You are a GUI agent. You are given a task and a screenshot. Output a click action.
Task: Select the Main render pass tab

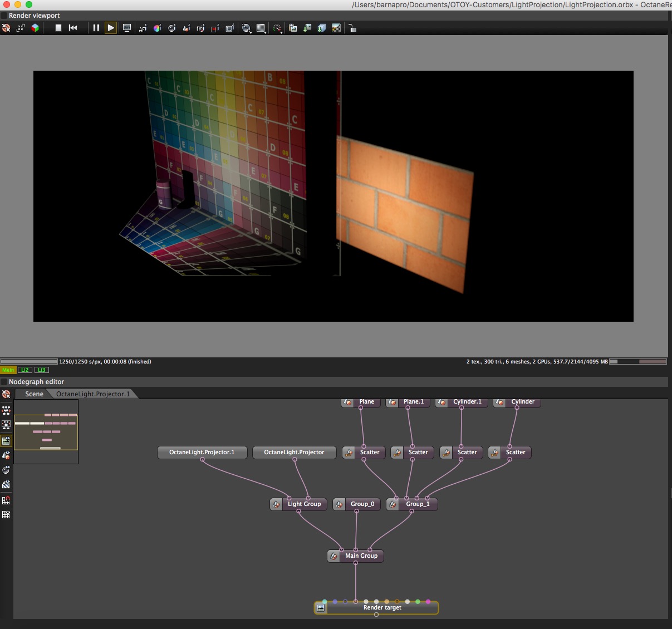coord(8,370)
